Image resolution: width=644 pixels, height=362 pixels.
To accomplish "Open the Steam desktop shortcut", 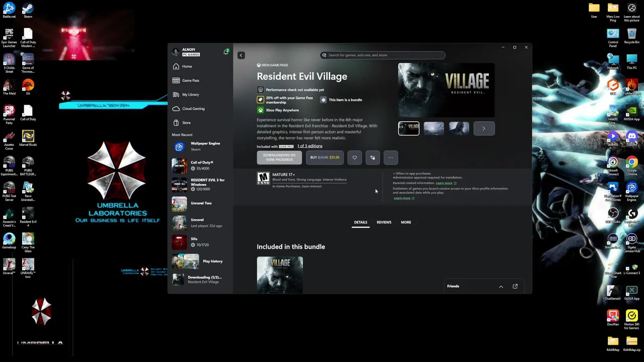I will pyautogui.click(x=28, y=10).
